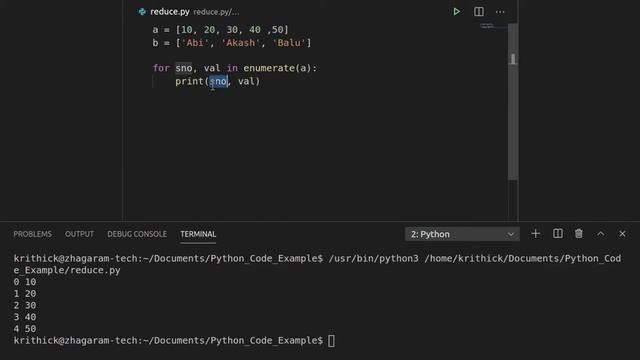Open the DEBUG CONSOLE tab
Screen dimensions: 640x360
137,234
